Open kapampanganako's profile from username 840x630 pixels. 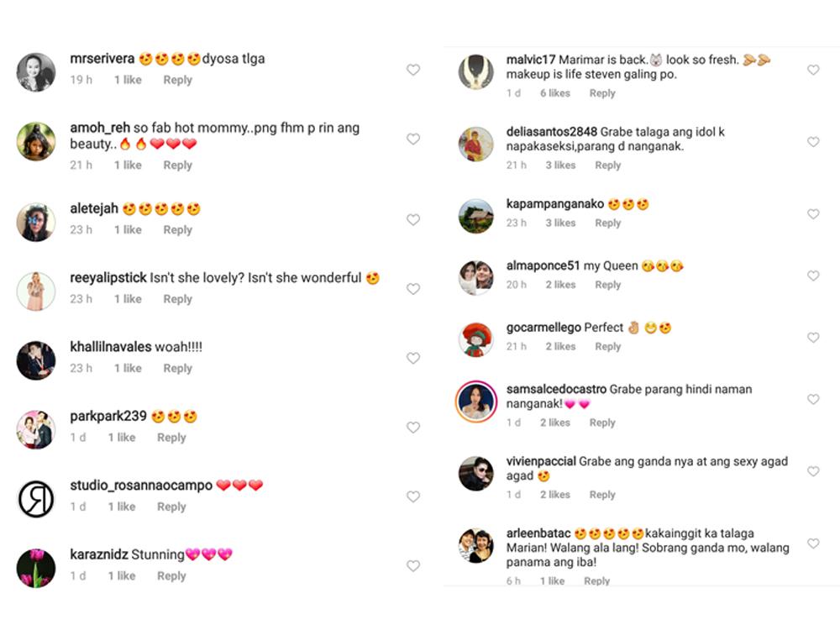554,204
